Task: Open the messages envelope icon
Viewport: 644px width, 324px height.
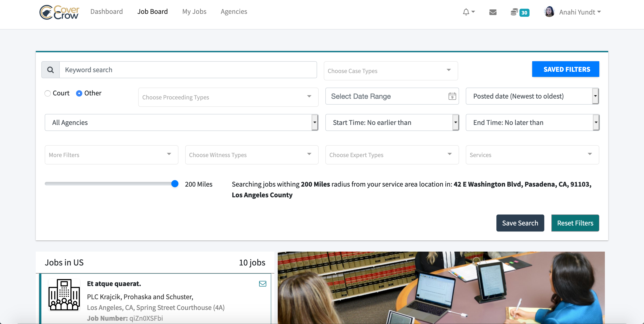Action: coord(493,12)
